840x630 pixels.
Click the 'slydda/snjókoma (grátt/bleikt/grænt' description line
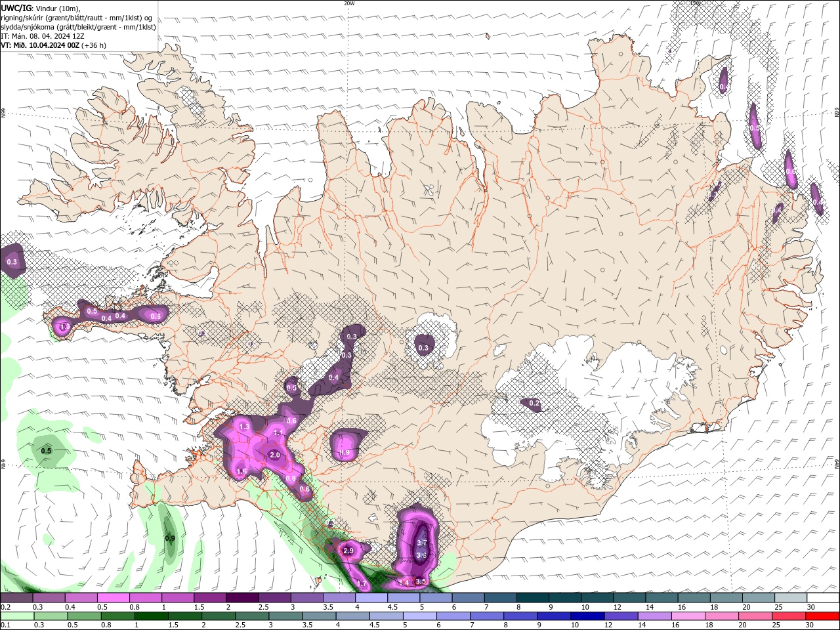point(78,27)
